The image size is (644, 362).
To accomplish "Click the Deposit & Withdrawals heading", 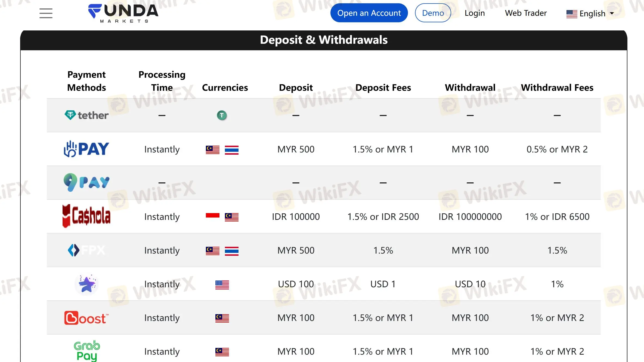I will (x=324, y=40).
